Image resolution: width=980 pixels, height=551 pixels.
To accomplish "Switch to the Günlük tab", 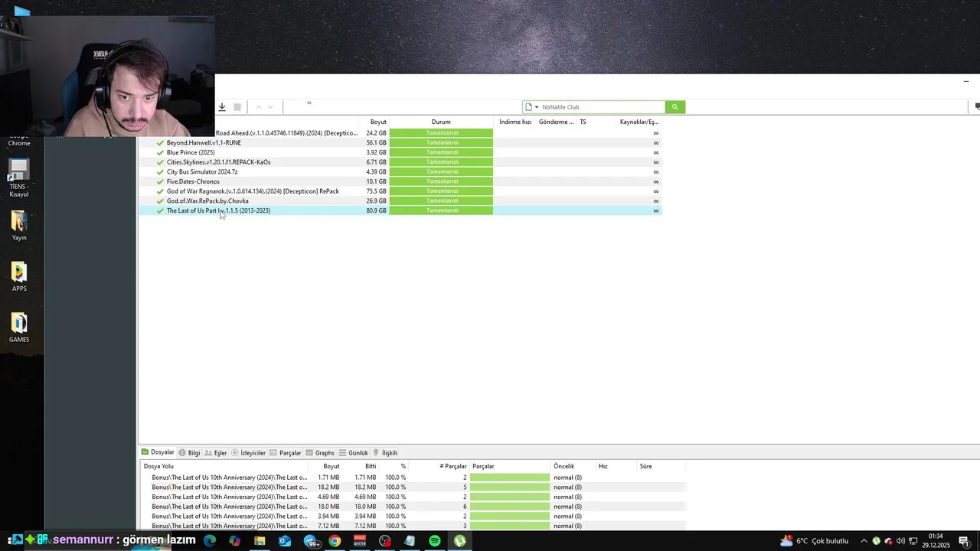I will point(354,453).
